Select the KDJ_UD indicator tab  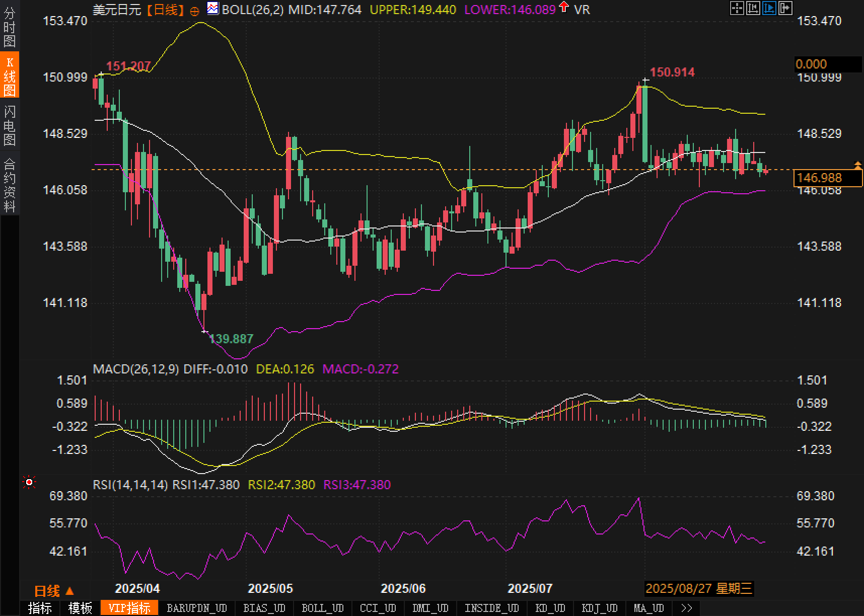pyautogui.click(x=600, y=608)
